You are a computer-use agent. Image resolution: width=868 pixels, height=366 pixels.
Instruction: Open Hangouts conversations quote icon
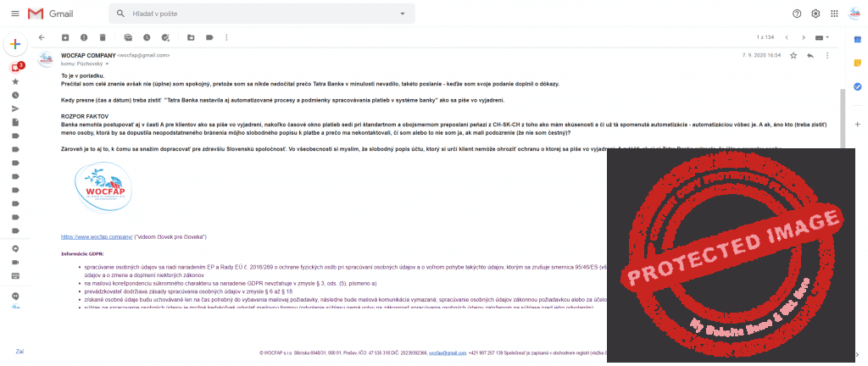pyautogui.click(x=15, y=297)
